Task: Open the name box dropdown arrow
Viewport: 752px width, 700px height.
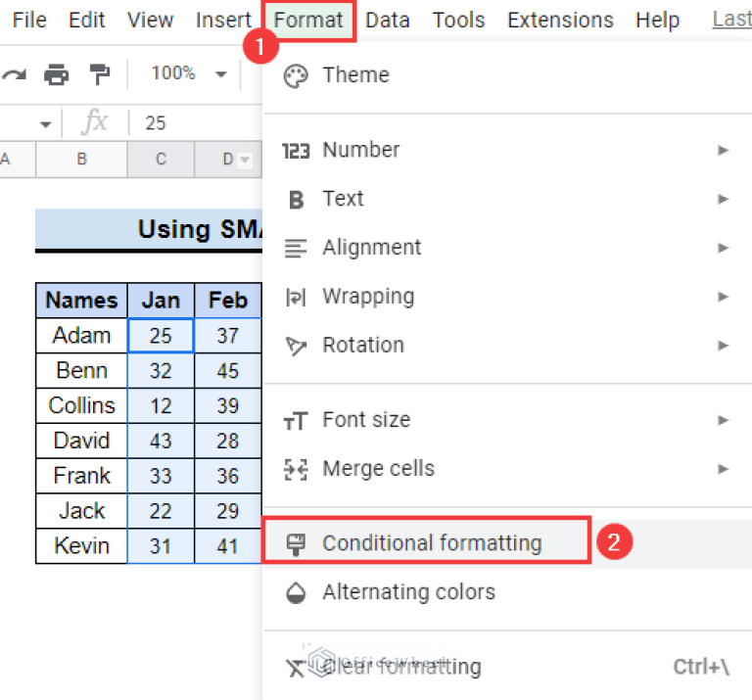Action: [x=45, y=124]
